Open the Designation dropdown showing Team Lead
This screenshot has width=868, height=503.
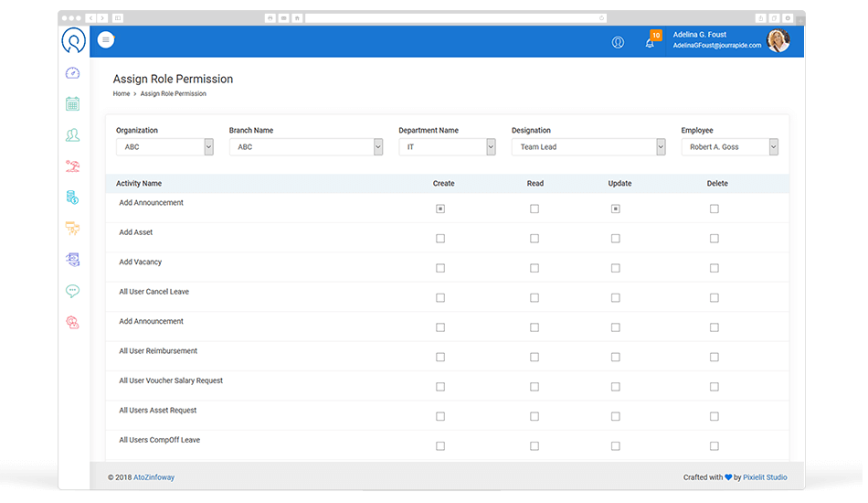pyautogui.click(x=588, y=147)
